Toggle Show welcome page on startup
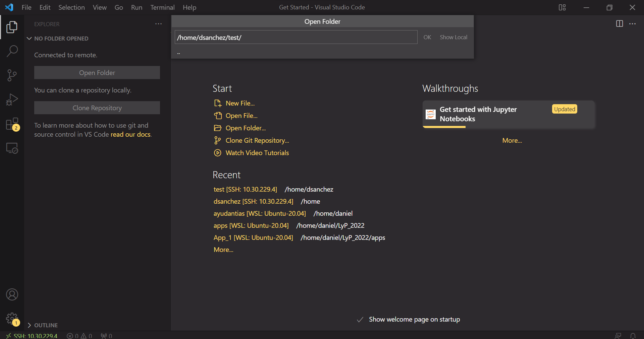The height and width of the screenshot is (339, 644). pyautogui.click(x=360, y=320)
